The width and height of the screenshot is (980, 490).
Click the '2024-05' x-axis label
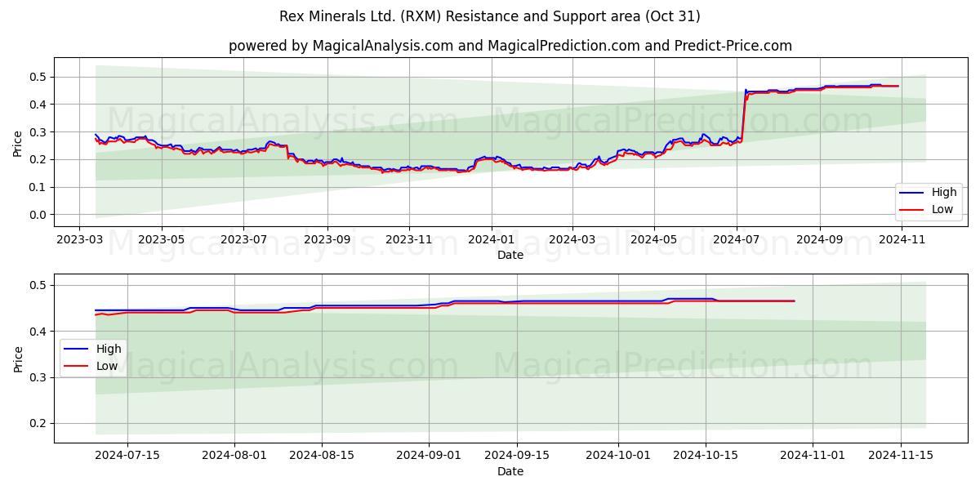(654, 240)
